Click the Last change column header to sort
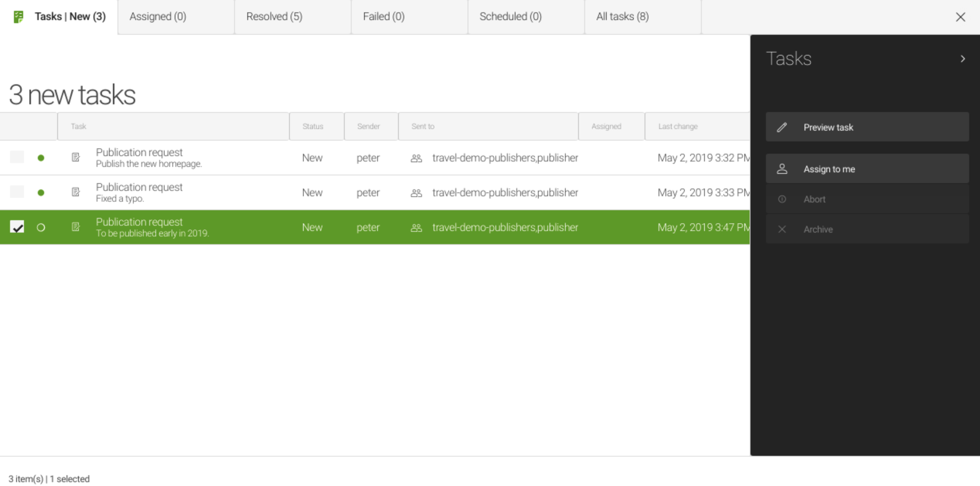This screenshot has width=980, height=486. pos(677,126)
